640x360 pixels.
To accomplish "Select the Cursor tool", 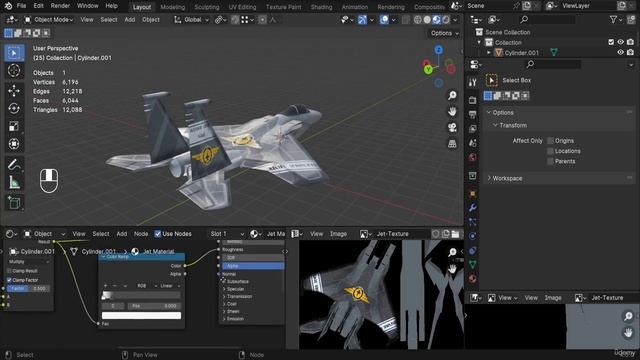I will (x=14, y=71).
